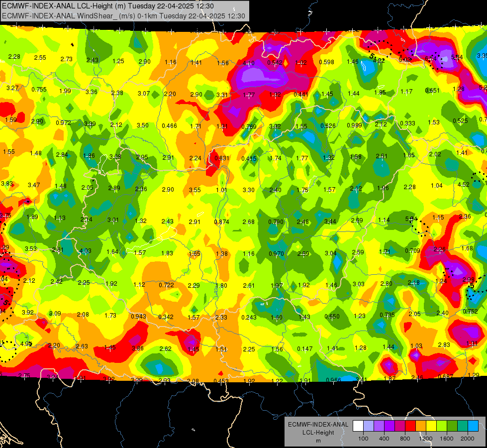
Task: Click the wind shear value "0.790"
Action: (x=276, y=222)
